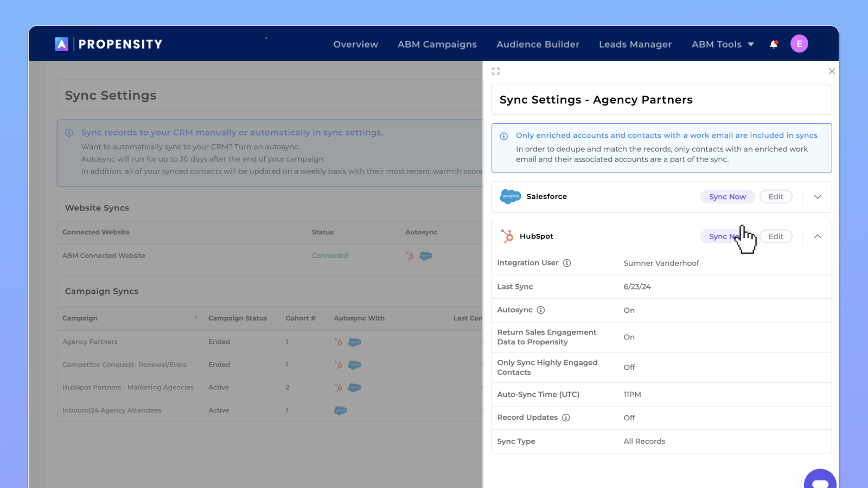
Task: Click the Propensity logo icon
Action: coord(62,44)
